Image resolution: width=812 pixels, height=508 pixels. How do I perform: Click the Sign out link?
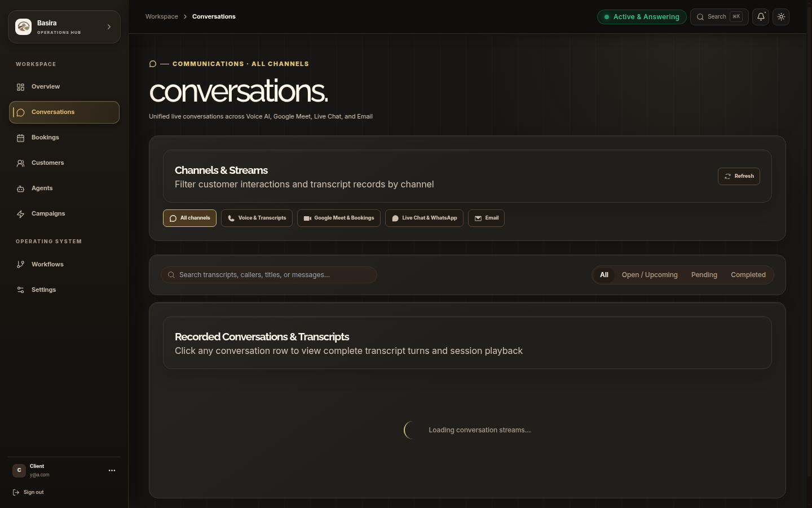click(28, 492)
